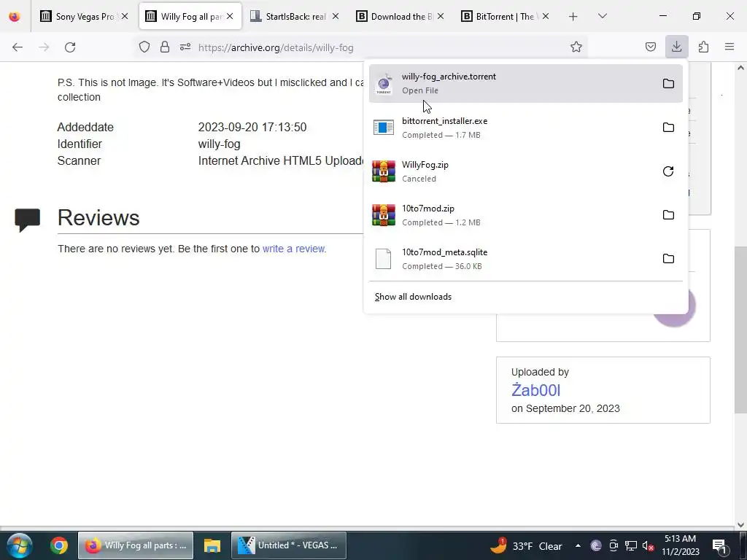Click the Reviews section heading

pyautogui.click(x=98, y=217)
